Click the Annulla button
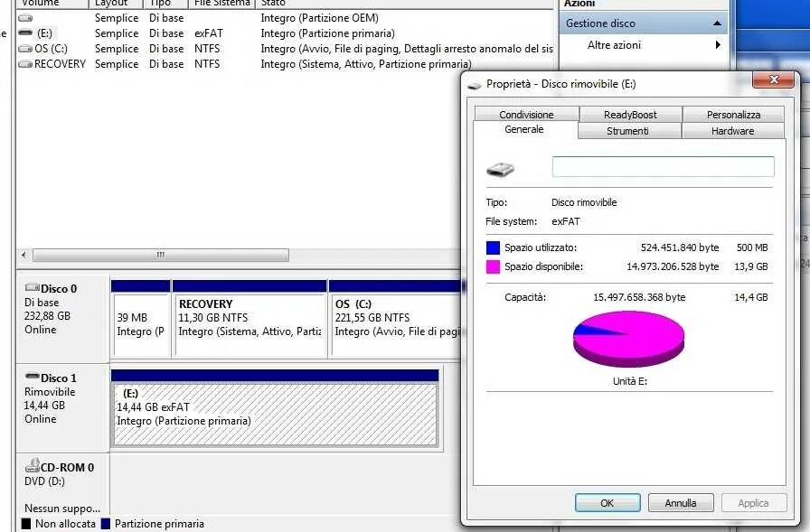810x532 pixels. pos(681,502)
